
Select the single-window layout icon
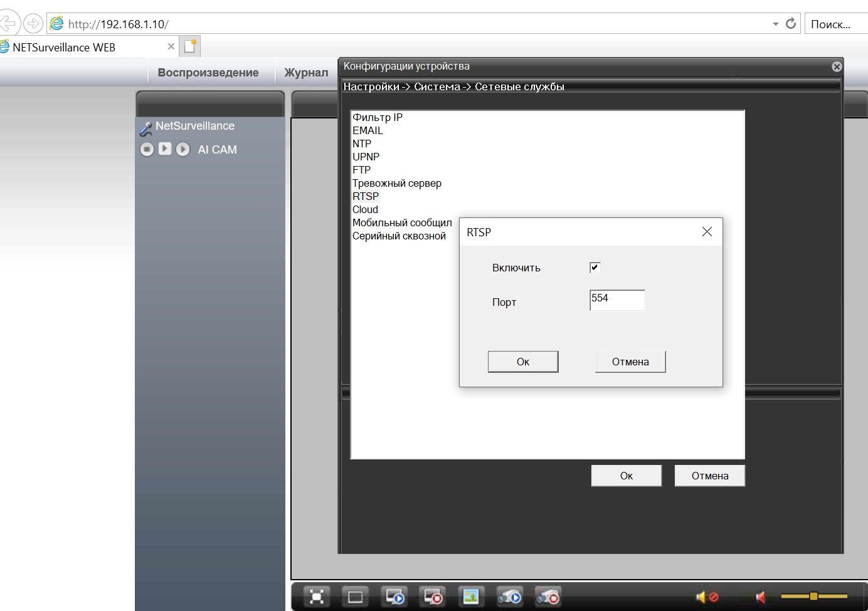(355, 597)
